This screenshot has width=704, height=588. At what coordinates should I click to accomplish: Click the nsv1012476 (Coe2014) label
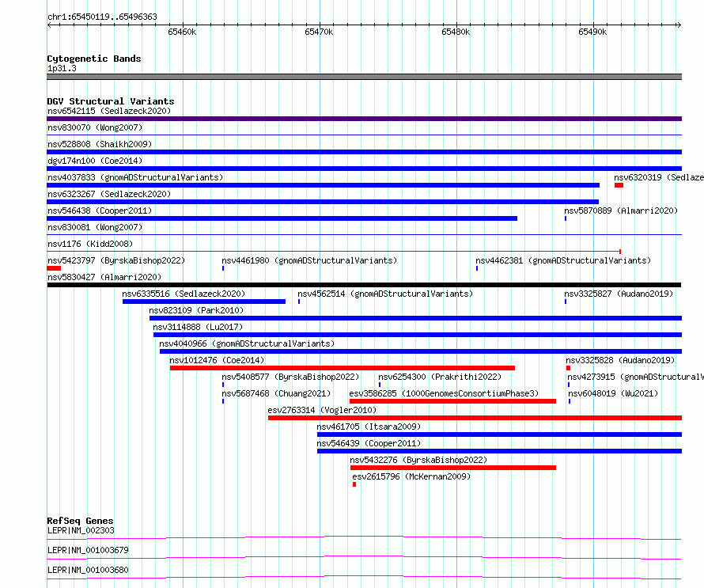[217, 360]
